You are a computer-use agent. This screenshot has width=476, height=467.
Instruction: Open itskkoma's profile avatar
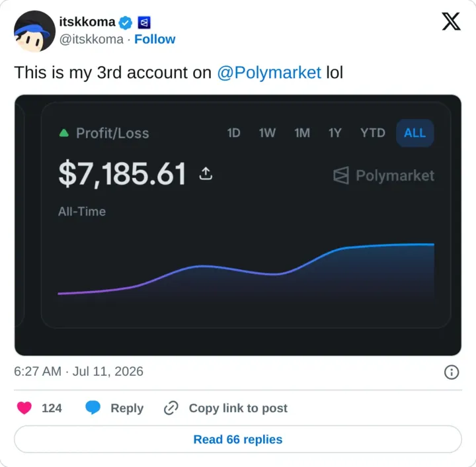click(x=34, y=31)
